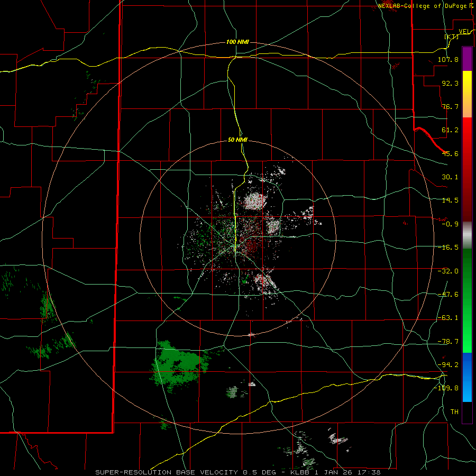Click the TH legend label
The image size is (476, 476).
[454, 411]
